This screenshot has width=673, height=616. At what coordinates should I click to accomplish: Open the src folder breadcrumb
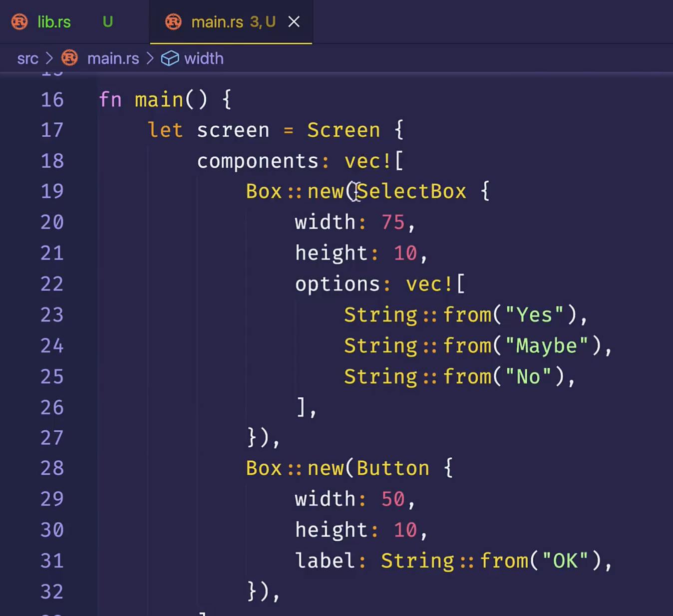(x=27, y=58)
